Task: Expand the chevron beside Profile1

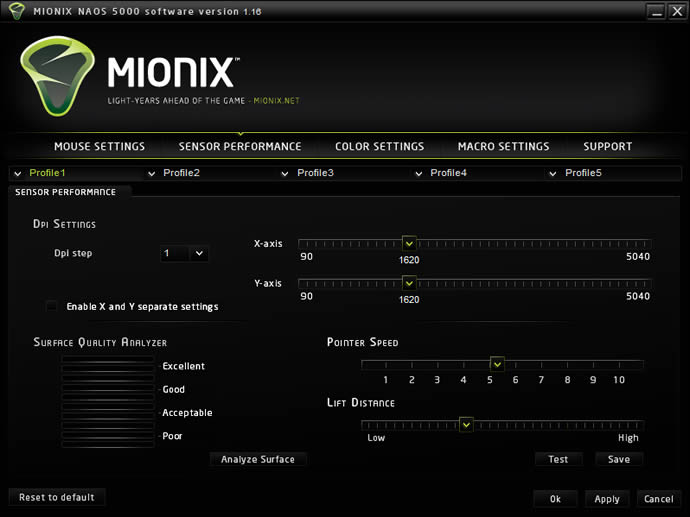Action: tap(18, 174)
